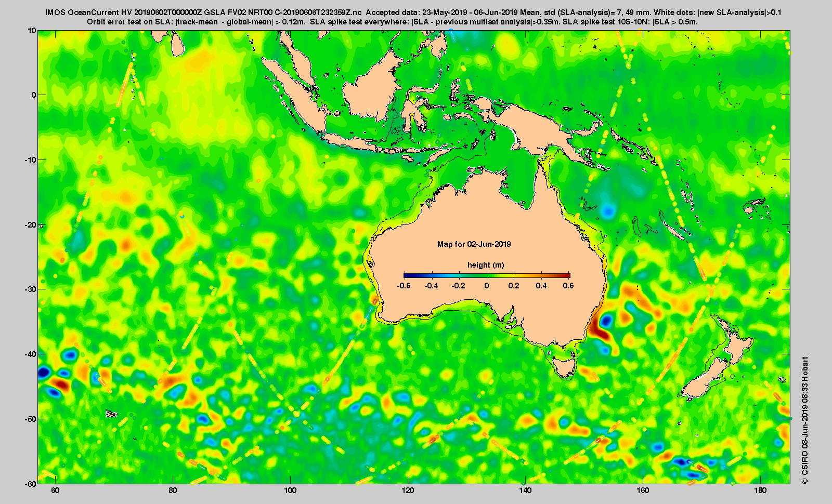Viewport: 832px width, 504px height.
Task: Select the colorbar tick label '-0.6'
Action: point(404,286)
